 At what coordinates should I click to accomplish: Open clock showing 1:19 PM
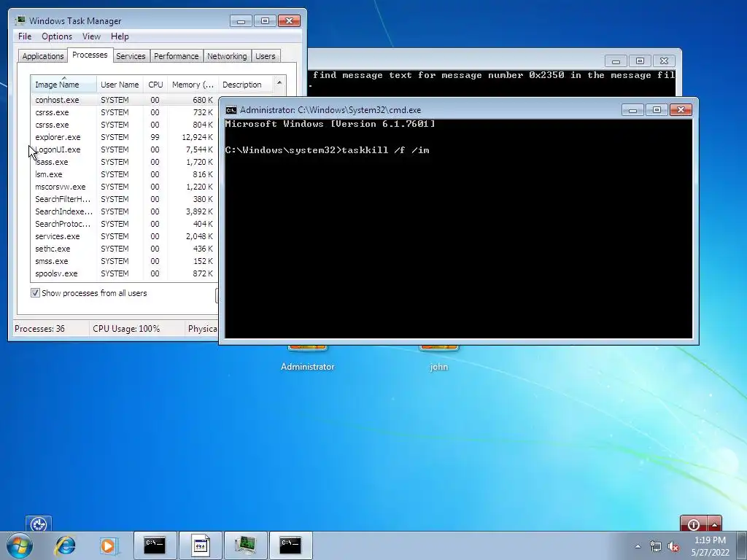point(710,546)
